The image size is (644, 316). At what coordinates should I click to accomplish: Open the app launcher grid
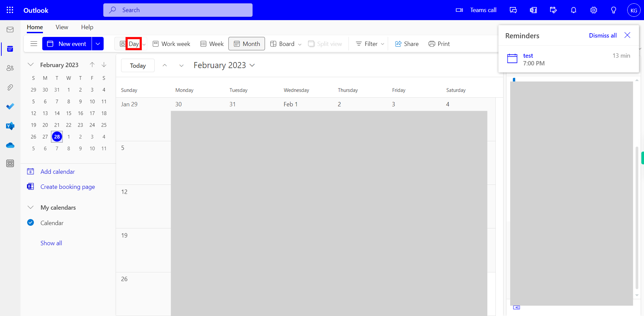(10, 10)
